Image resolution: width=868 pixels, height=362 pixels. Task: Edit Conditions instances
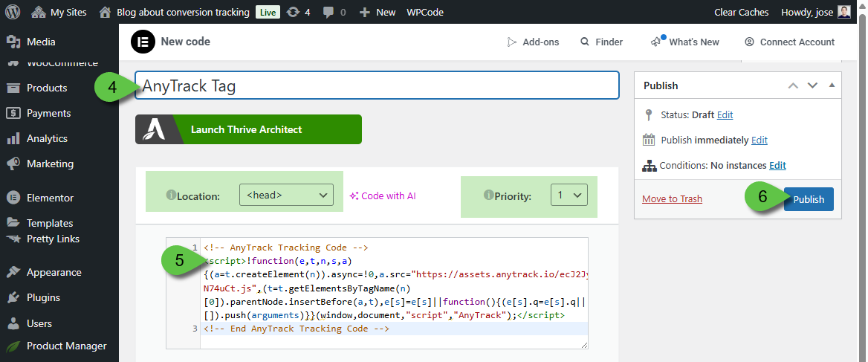pyautogui.click(x=777, y=166)
